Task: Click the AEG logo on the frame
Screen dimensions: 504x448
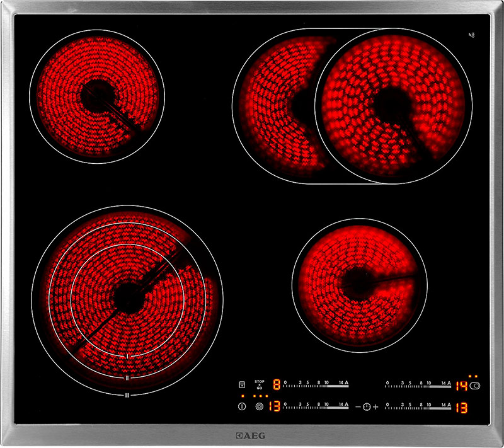Action: (252, 436)
